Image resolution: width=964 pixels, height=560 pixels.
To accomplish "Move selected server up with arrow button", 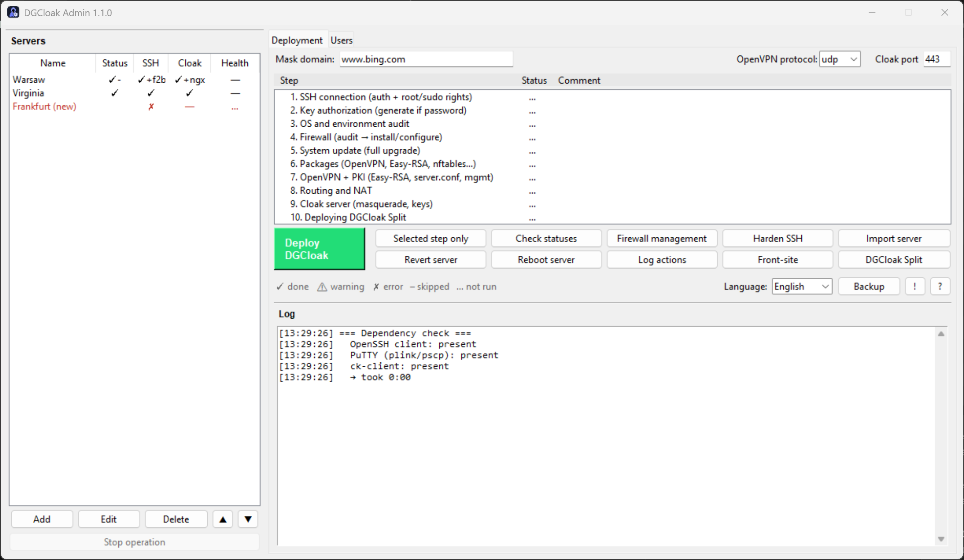I will [x=223, y=519].
